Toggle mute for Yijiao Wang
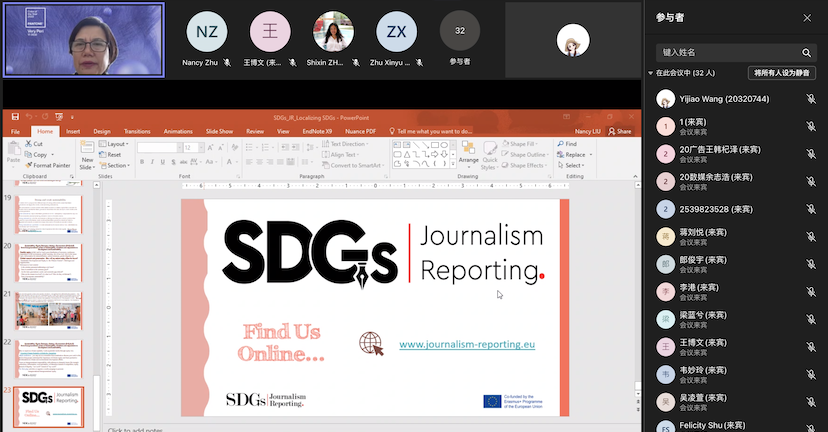Screen dimensions: 828x432 tap(811, 99)
